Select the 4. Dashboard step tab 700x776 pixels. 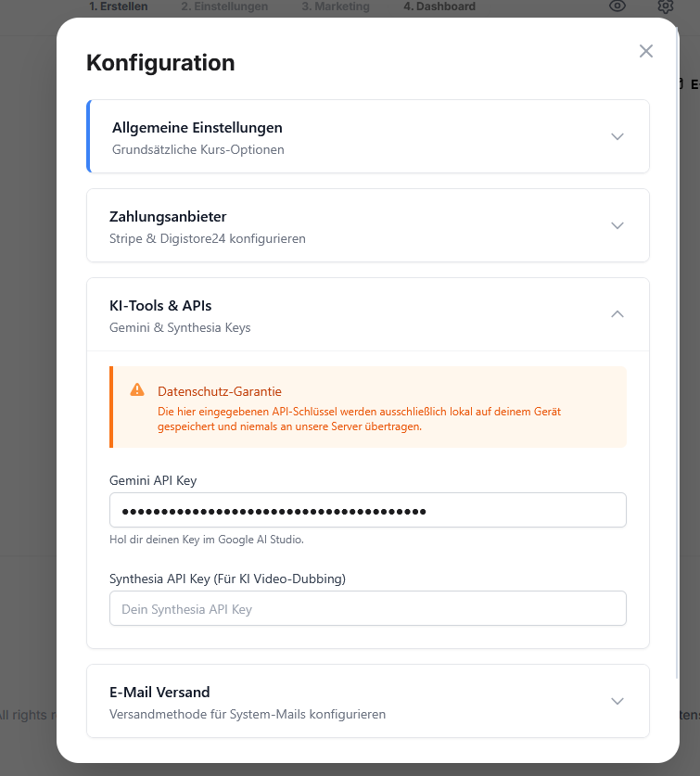tap(439, 6)
